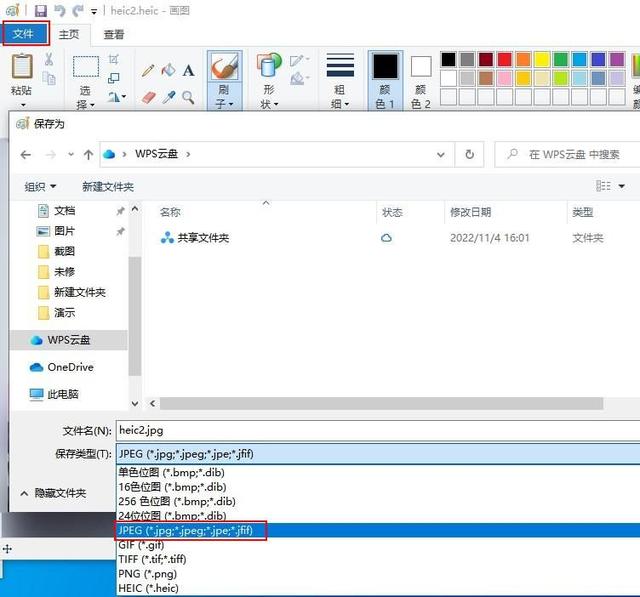
Task: Select 颜色 1 black color box
Action: (385, 80)
